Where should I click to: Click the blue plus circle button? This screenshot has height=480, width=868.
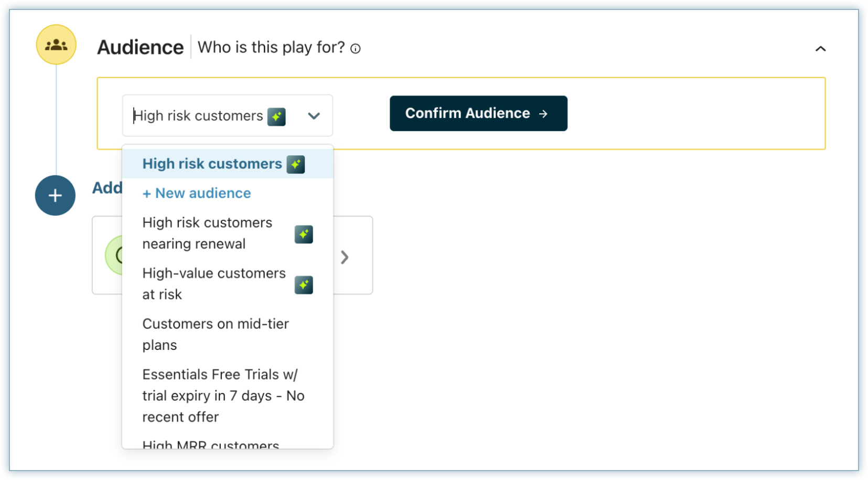click(55, 195)
